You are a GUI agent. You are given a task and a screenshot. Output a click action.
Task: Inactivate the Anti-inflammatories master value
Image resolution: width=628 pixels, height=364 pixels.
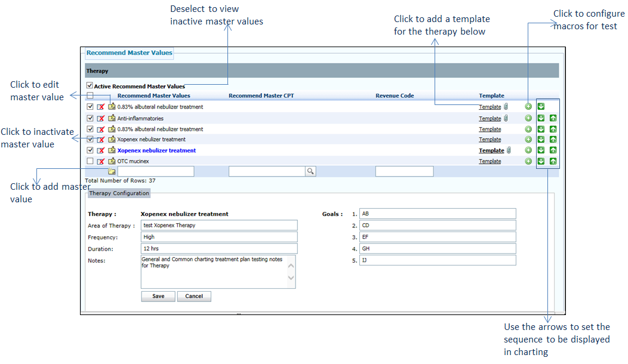[101, 118]
